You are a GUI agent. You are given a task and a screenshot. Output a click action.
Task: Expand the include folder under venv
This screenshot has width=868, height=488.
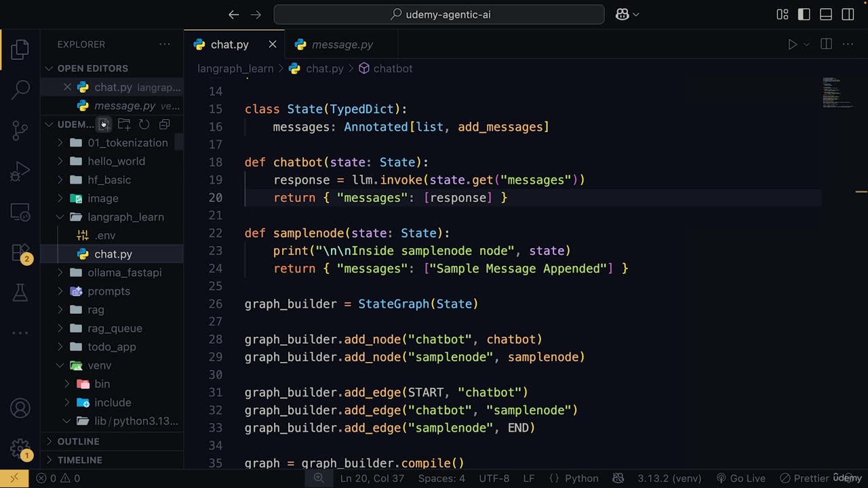point(112,403)
